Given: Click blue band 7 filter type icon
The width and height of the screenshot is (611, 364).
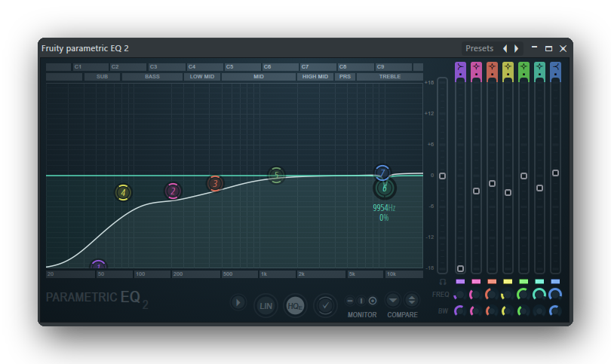Looking at the screenshot, I should coord(556,66).
